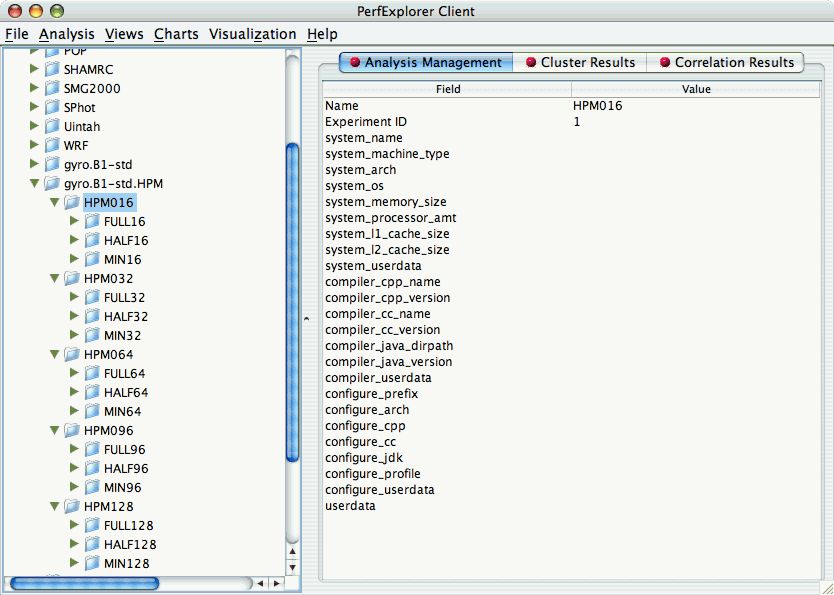Click the SPhot folder icon
Image resolution: width=834 pixels, height=595 pixels.
[x=52, y=108]
